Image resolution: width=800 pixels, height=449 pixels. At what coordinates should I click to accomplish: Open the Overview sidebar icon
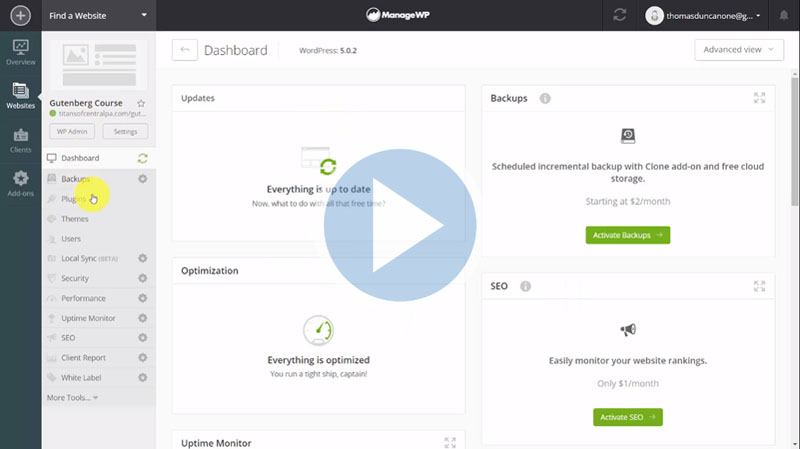[20, 52]
